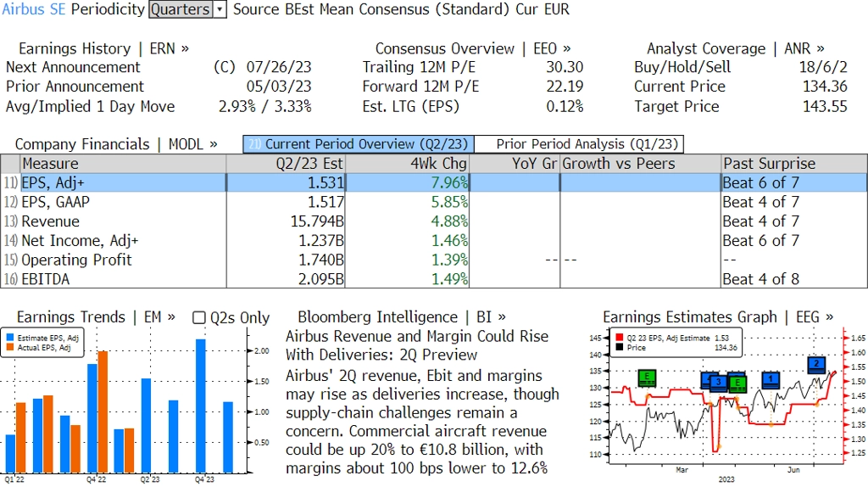This screenshot has width=868, height=487.
Task: Select the Net Income, Adj+ row
Action: tap(434, 241)
